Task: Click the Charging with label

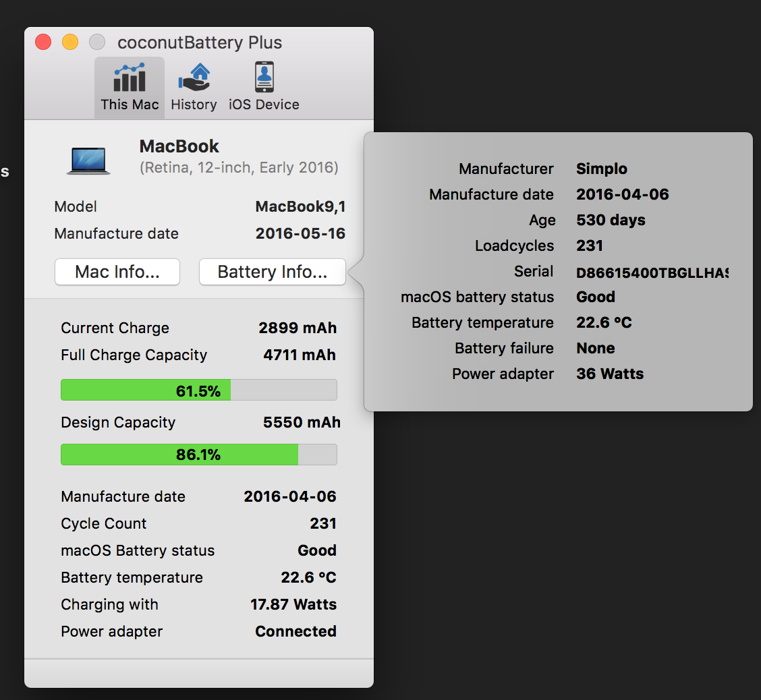Action: pos(110,604)
